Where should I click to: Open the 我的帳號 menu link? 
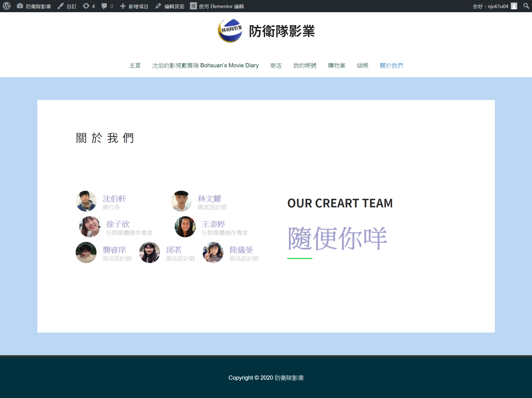point(305,66)
